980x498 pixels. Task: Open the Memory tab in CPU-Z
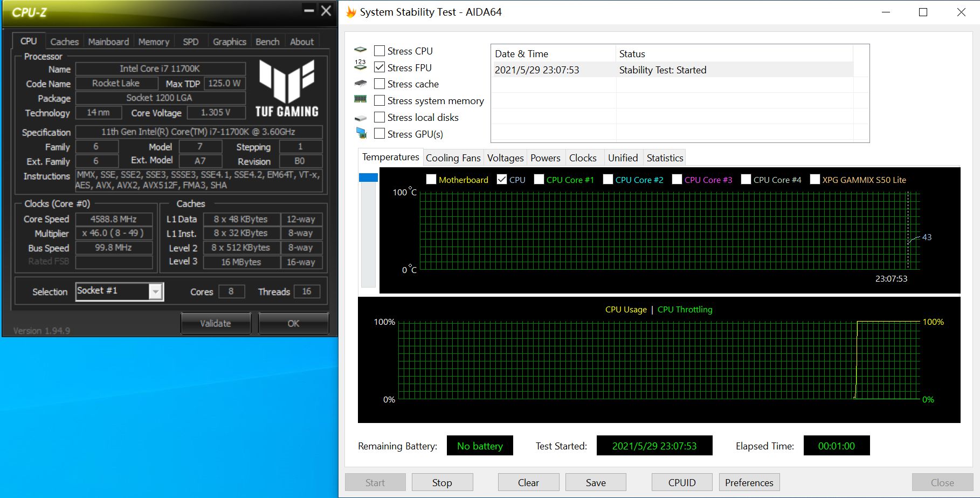click(154, 42)
